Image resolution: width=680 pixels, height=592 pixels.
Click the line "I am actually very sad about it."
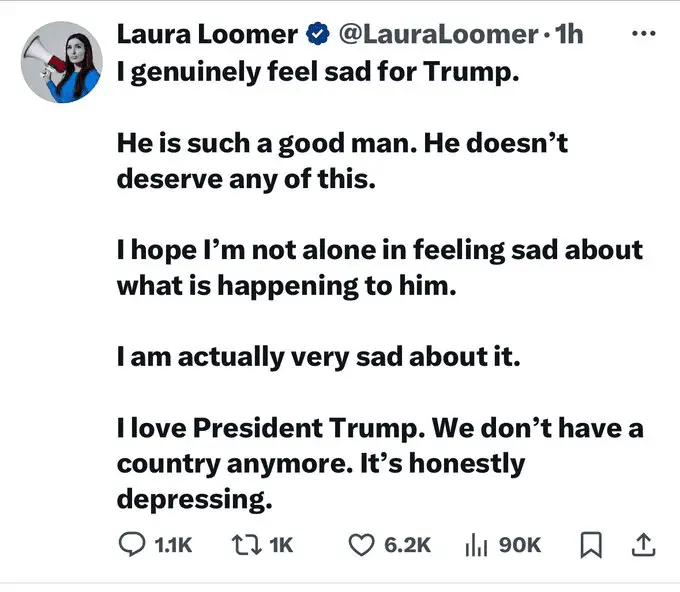[x=319, y=357]
